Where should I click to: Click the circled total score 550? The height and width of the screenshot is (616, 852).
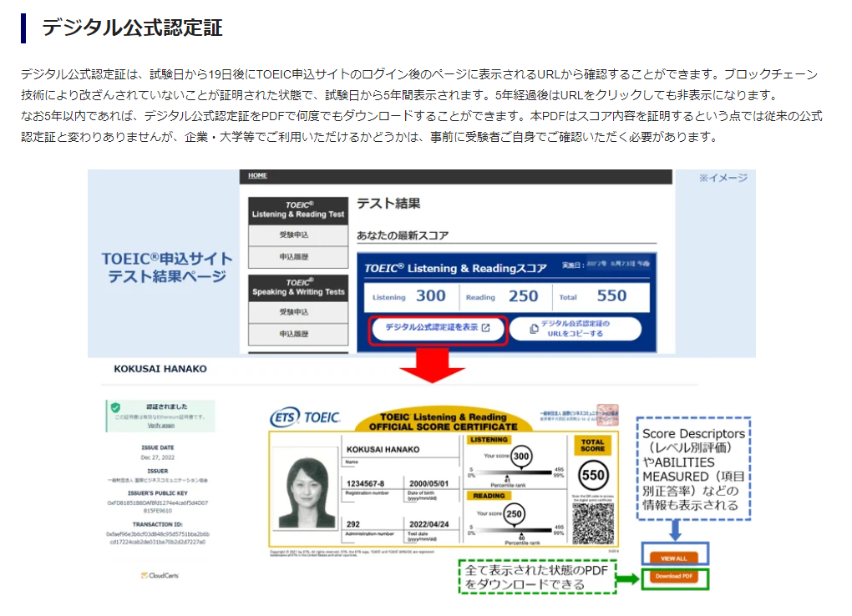click(593, 475)
